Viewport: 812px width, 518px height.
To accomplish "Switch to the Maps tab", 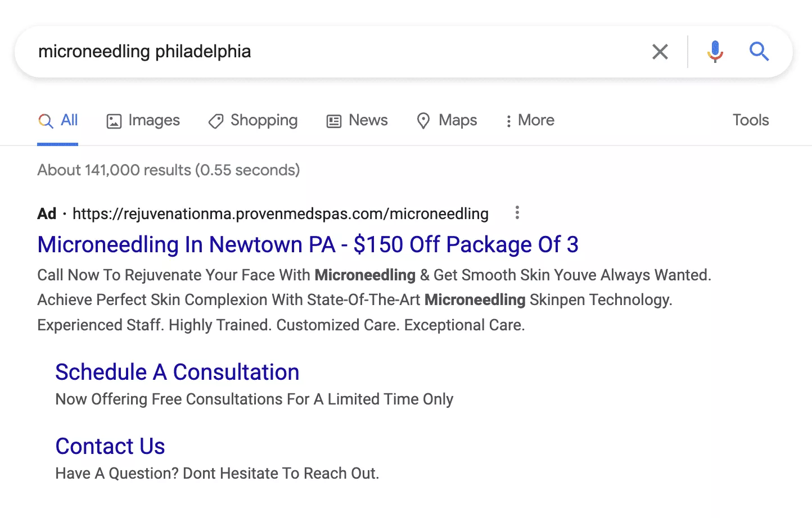I will pyautogui.click(x=447, y=120).
